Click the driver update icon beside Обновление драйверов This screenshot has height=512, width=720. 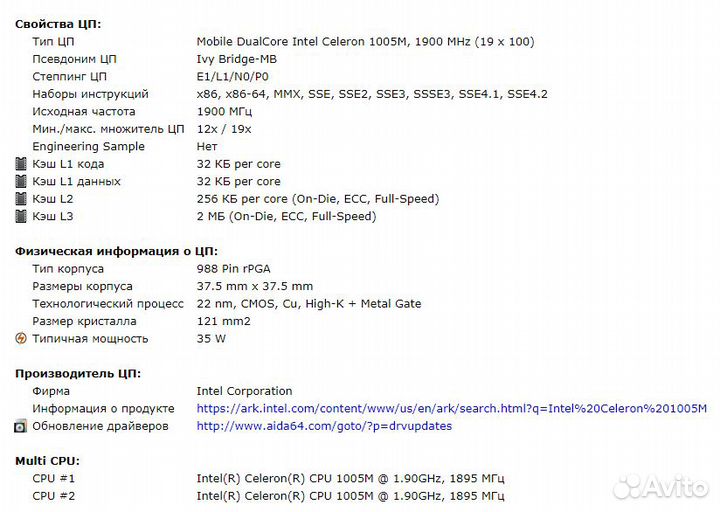(x=21, y=426)
